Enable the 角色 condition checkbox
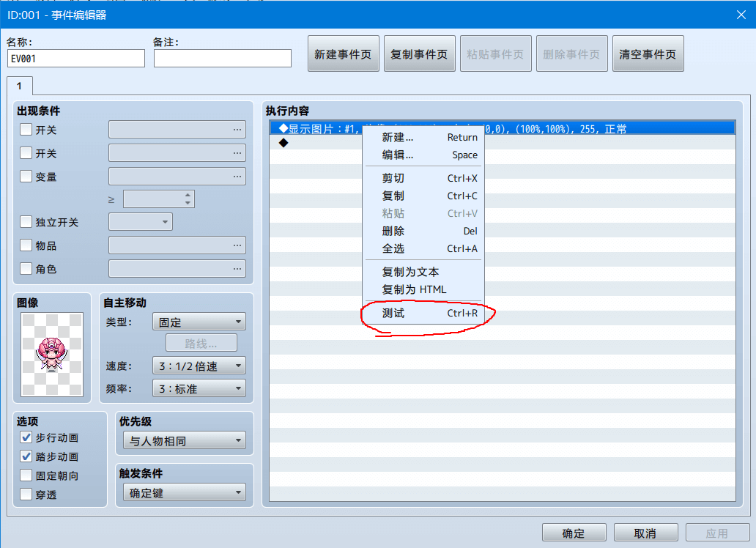The width and height of the screenshot is (756, 548). point(26,269)
